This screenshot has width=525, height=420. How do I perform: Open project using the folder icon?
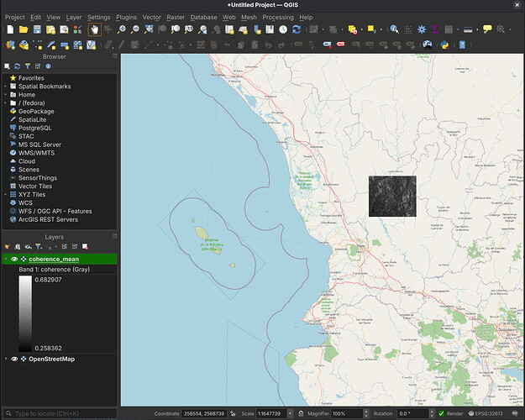click(x=24, y=29)
